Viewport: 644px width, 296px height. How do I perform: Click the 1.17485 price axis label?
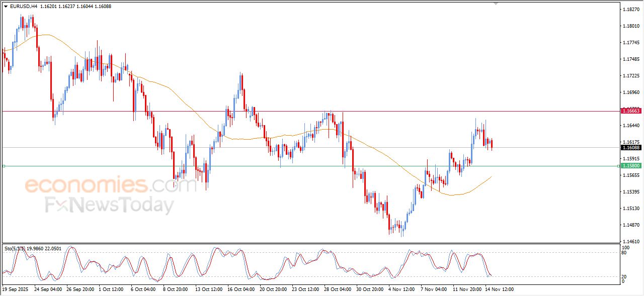630,59
